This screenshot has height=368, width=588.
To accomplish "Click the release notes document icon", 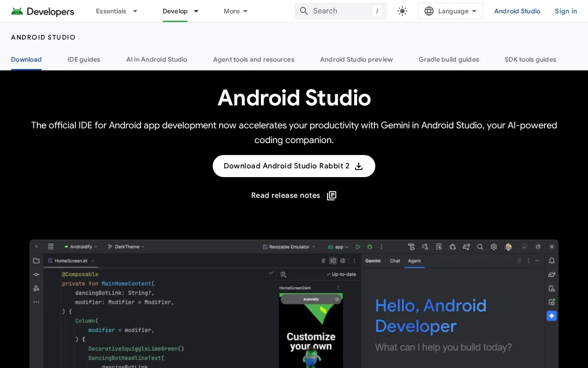I will point(332,195).
